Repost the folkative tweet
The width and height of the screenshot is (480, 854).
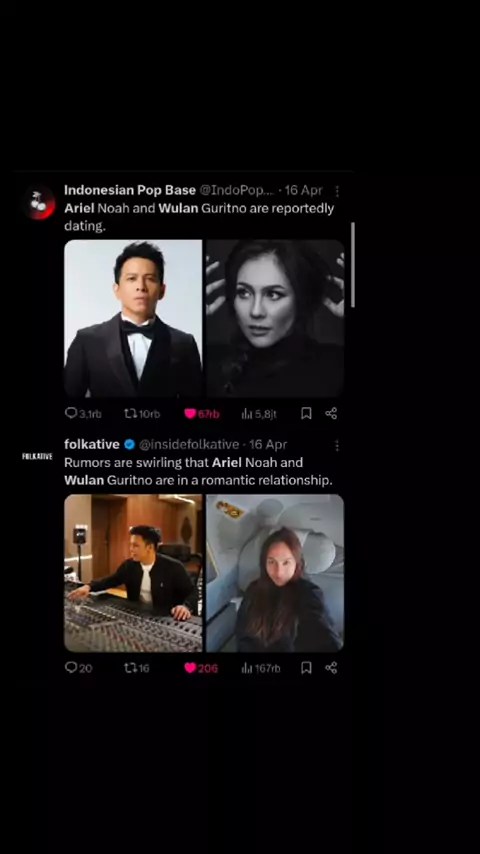pyautogui.click(x=136, y=668)
